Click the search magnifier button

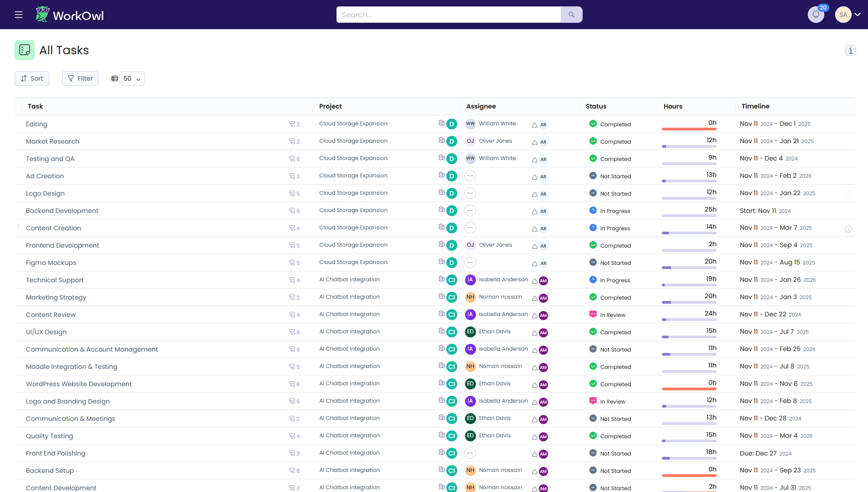click(571, 15)
